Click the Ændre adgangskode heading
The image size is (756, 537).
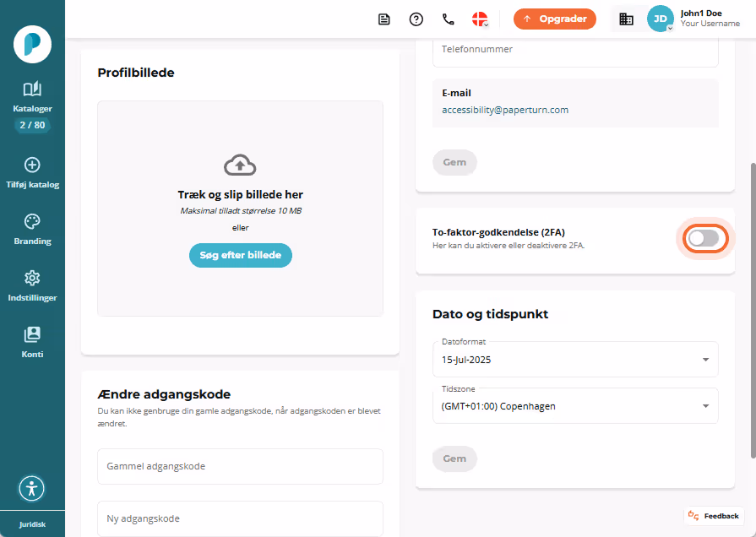(164, 394)
